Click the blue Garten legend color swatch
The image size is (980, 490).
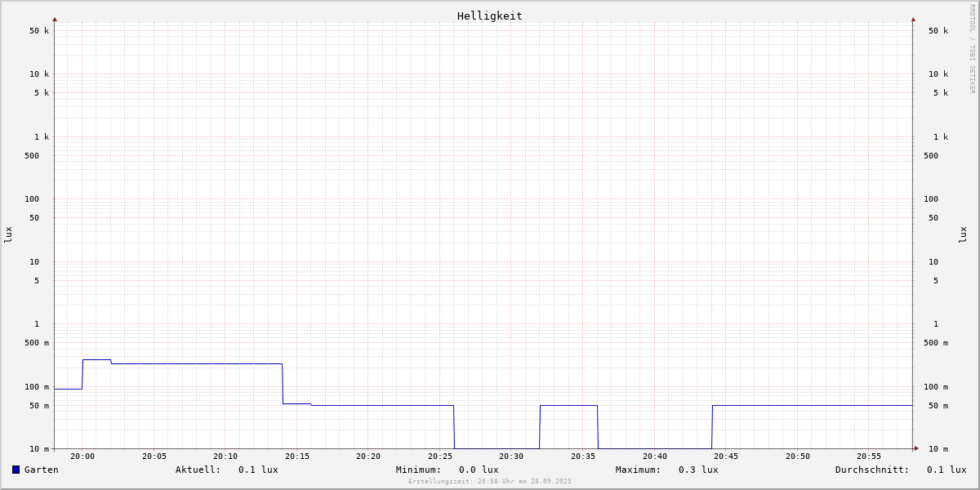[16, 470]
